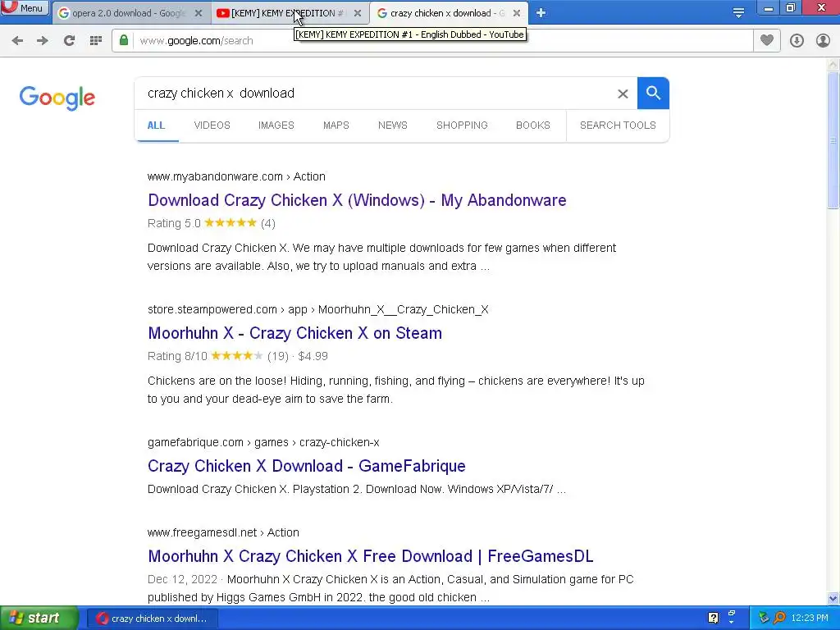
Task: Close the crazy chicken x download tab
Action: pos(517,13)
